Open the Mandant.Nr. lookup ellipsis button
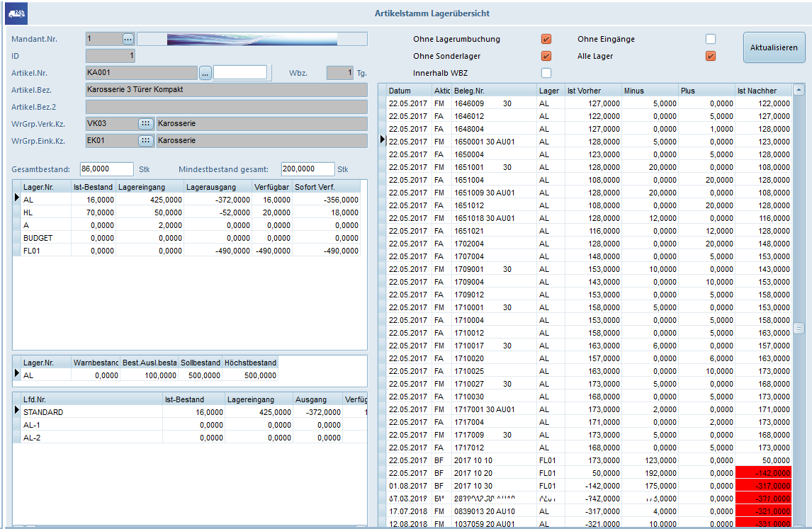Screen dimensions: 812x529 [128, 38]
